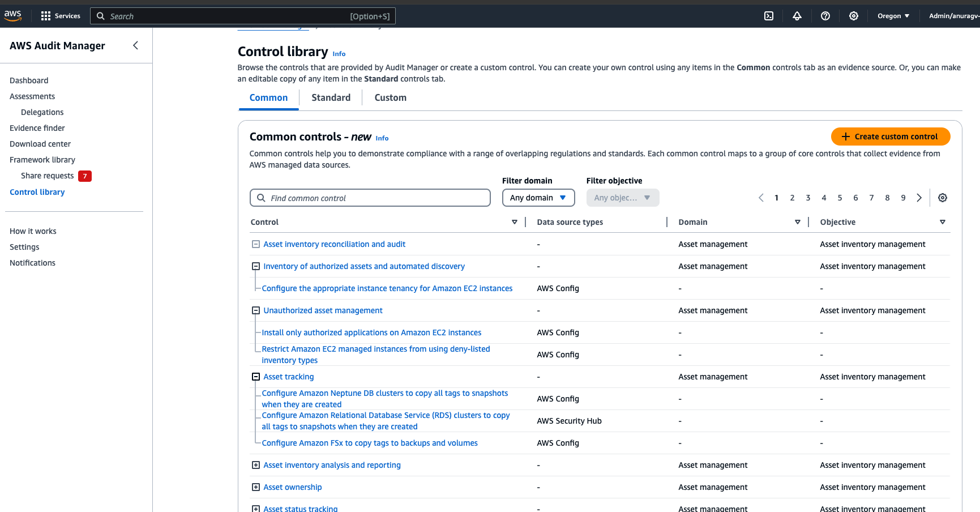Expand Asset inventory analysis and reporting
This screenshot has width=980, height=512.
(x=255, y=465)
